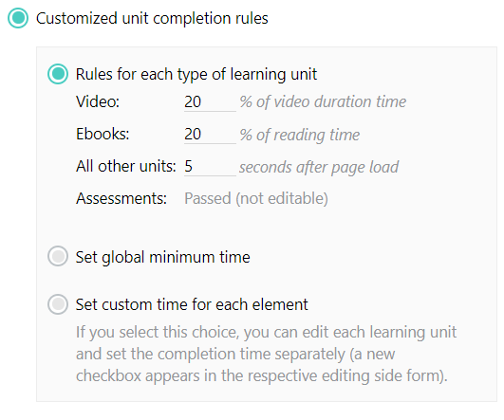Click the Ebooks: label
Image resolution: width=504 pixels, height=420 pixels.
tap(103, 134)
